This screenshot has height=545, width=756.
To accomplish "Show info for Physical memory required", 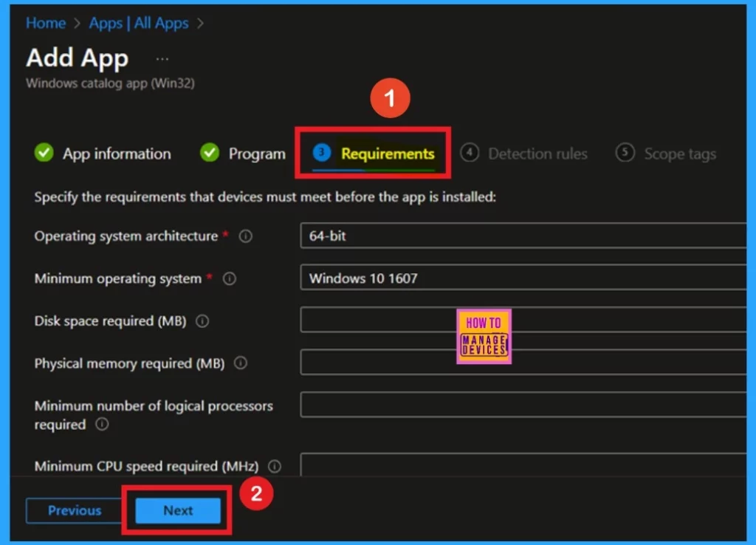I will [x=241, y=363].
